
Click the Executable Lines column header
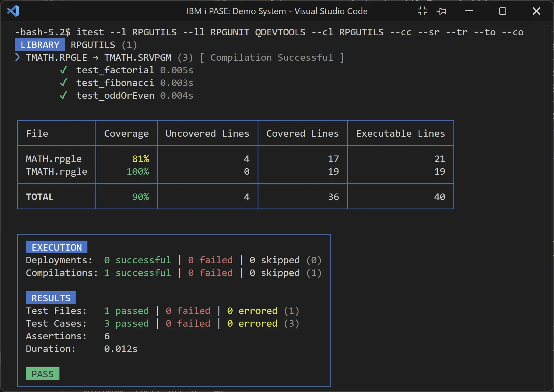click(x=401, y=133)
